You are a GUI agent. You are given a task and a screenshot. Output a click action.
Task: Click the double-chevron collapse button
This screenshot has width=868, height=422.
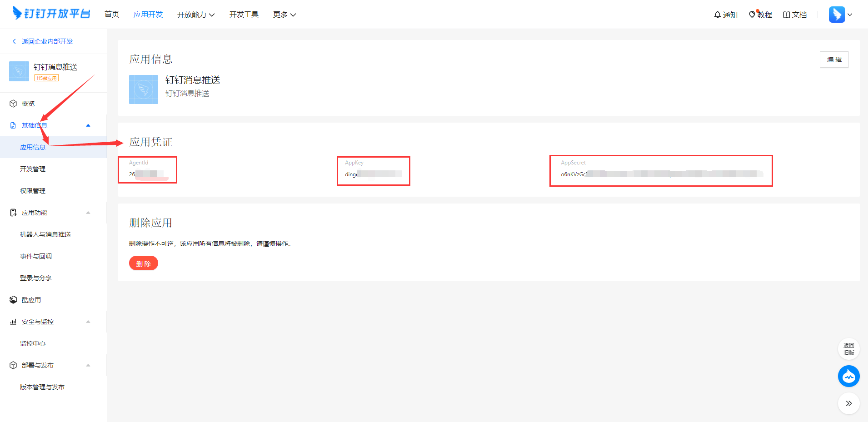(x=849, y=403)
